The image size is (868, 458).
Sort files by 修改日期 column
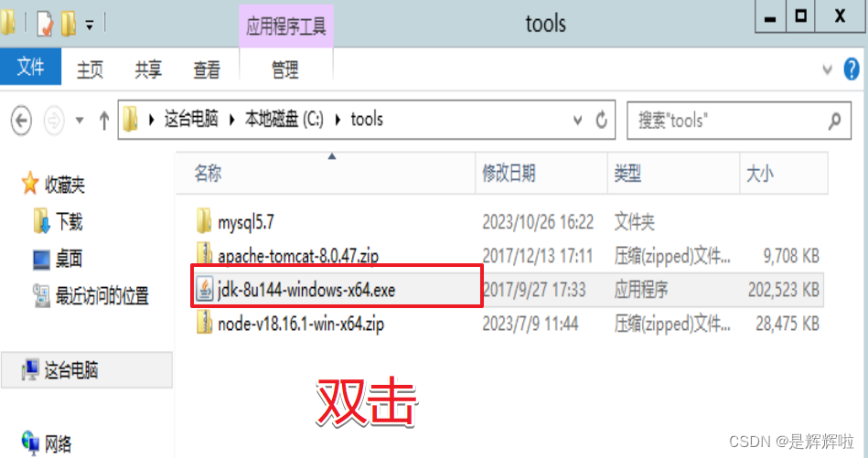pyautogui.click(x=509, y=174)
